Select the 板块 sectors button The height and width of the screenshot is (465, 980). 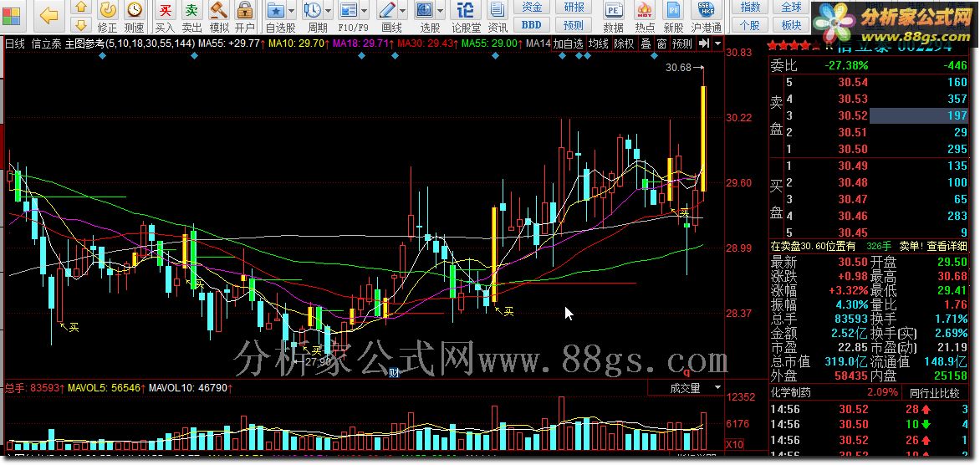pos(791,25)
